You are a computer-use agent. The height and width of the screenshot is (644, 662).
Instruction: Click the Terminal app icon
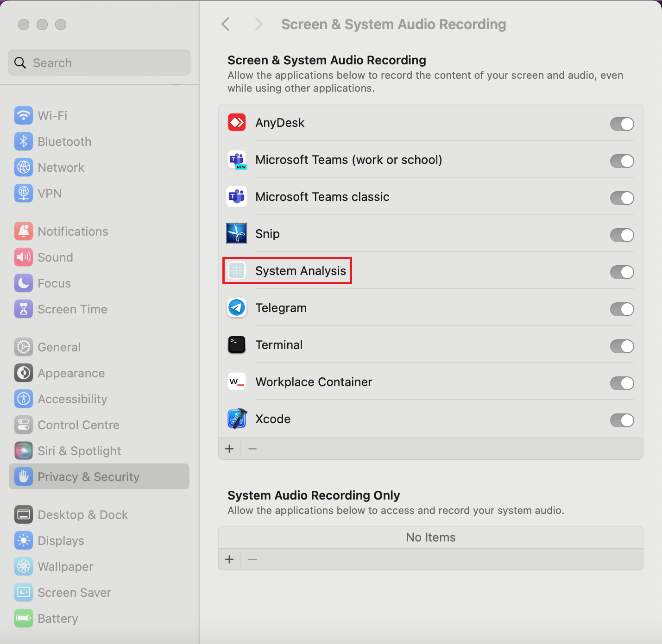[x=237, y=345]
